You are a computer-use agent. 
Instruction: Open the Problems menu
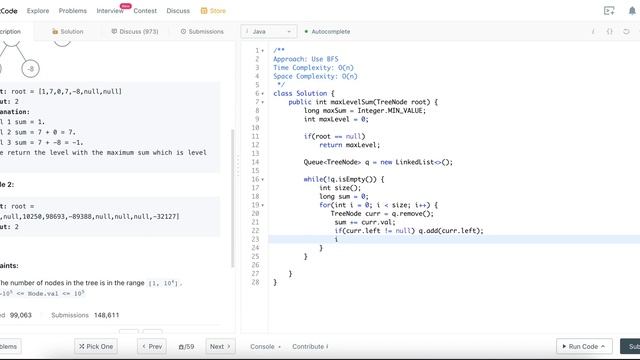pyautogui.click(x=73, y=11)
